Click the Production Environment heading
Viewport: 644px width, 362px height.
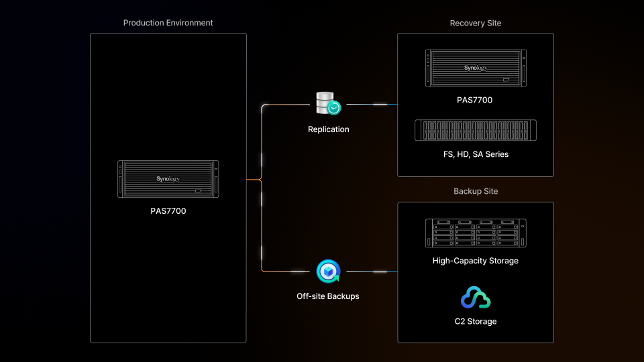(x=168, y=23)
